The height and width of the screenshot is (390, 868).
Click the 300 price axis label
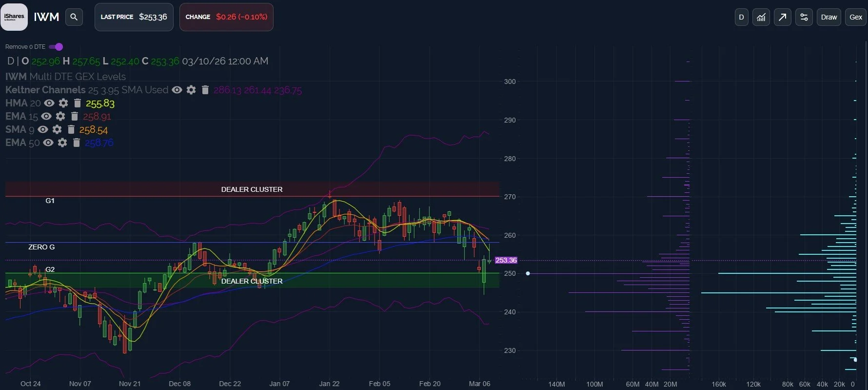[510, 82]
